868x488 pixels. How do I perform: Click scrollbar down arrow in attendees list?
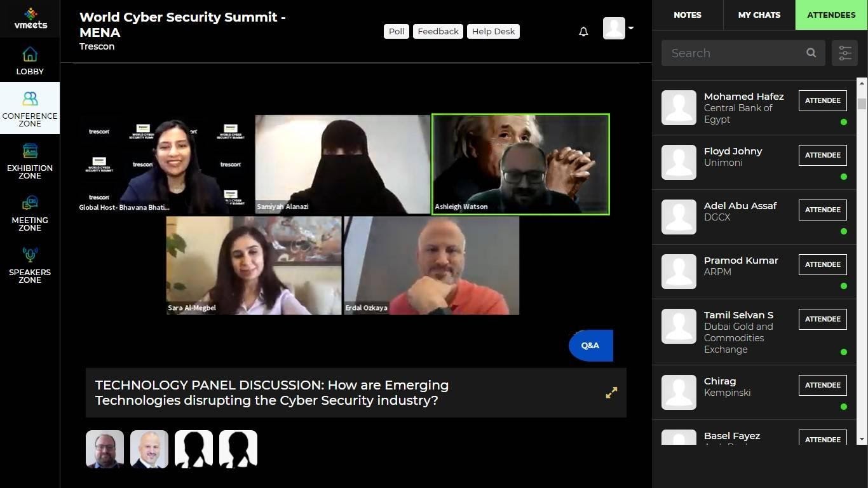click(x=862, y=439)
